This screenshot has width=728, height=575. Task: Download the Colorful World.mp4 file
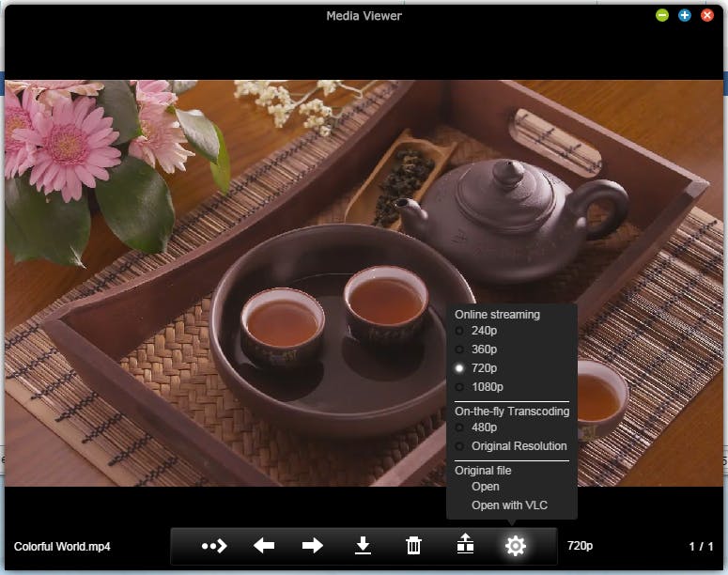(363, 545)
